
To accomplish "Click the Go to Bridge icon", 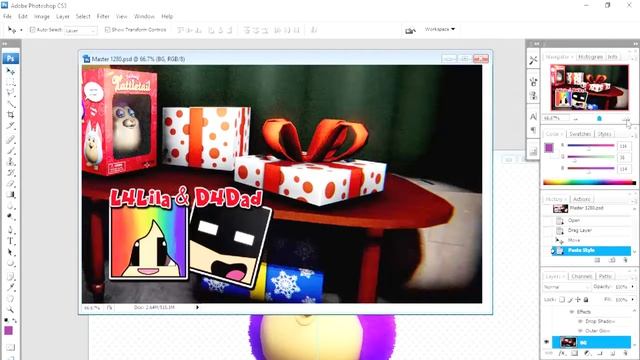I will click(x=410, y=30).
